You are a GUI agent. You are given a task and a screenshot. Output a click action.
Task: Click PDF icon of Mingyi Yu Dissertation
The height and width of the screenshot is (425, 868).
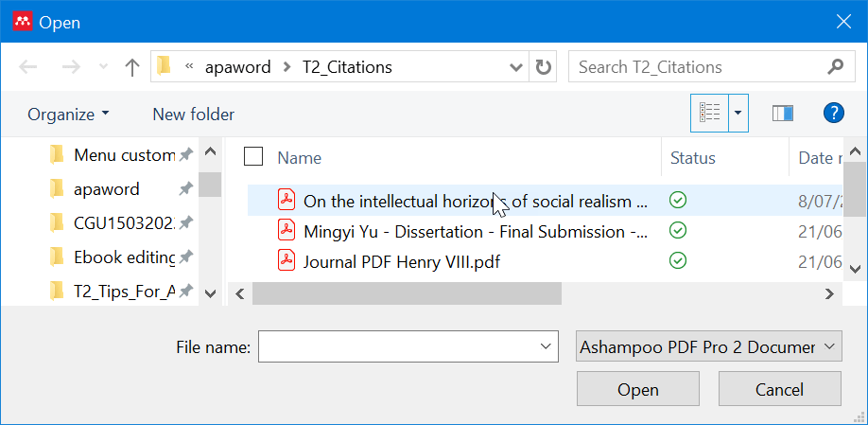click(286, 230)
